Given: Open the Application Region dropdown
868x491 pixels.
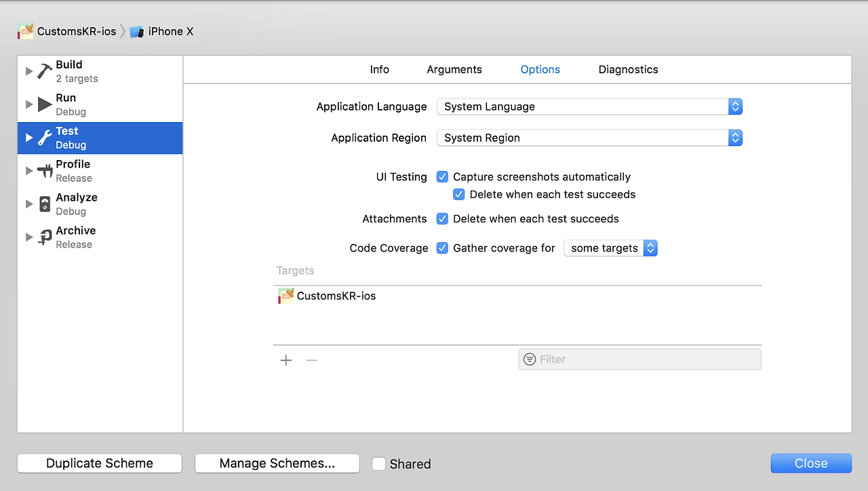Looking at the screenshot, I should click(x=589, y=138).
